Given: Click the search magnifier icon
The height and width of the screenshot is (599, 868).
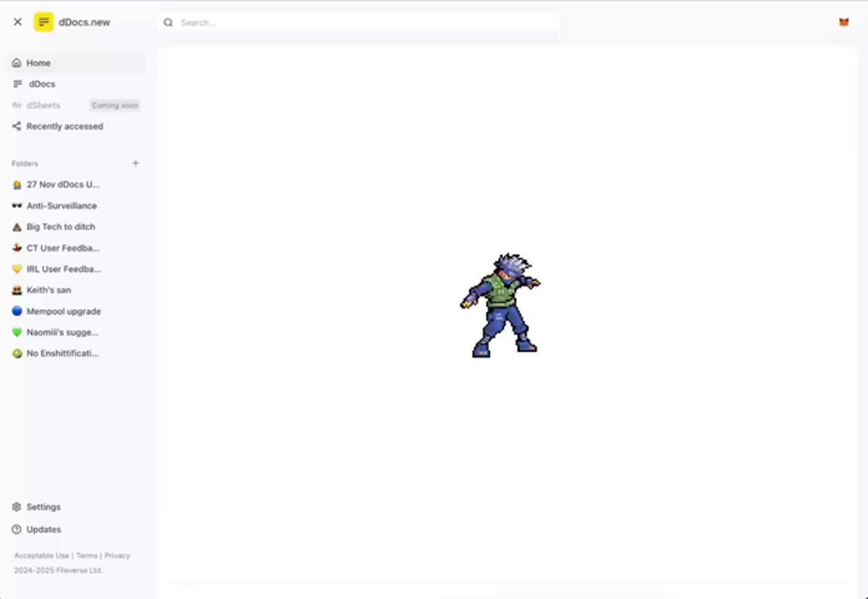Looking at the screenshot, I should click(x=168, y=23).
